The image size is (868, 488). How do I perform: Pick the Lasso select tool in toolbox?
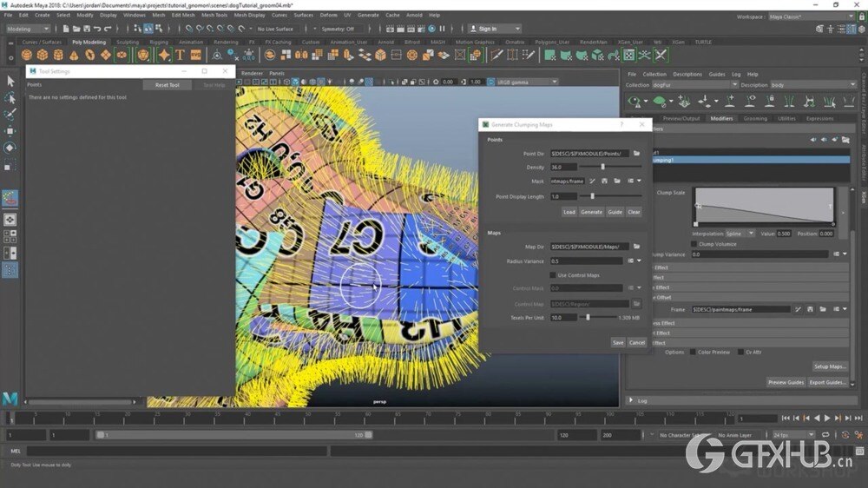10,98
